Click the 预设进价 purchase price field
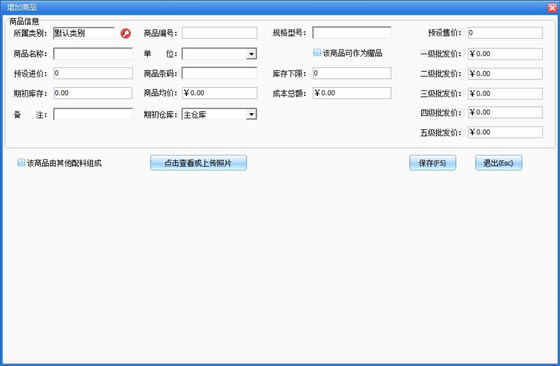Screen dimensions: 560x366 click(x=93, y=73)
